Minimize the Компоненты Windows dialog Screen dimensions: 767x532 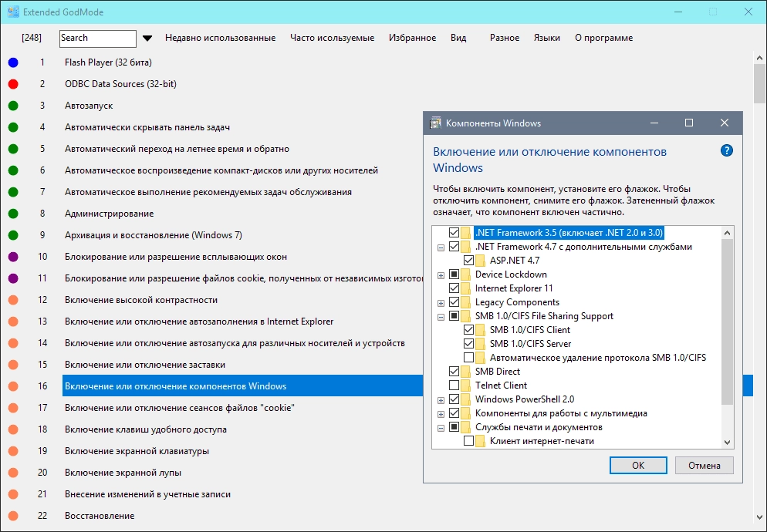point(654,123)
